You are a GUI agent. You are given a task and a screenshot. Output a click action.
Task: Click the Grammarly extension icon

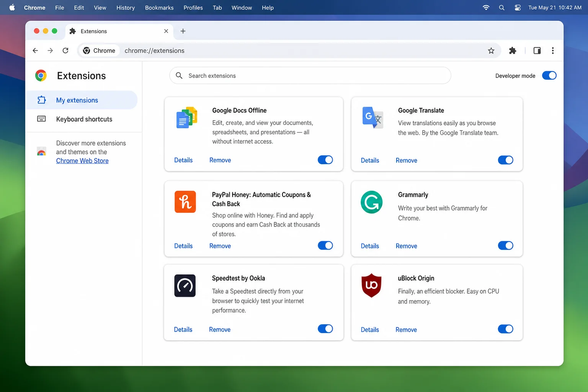[x=372, y=202]
